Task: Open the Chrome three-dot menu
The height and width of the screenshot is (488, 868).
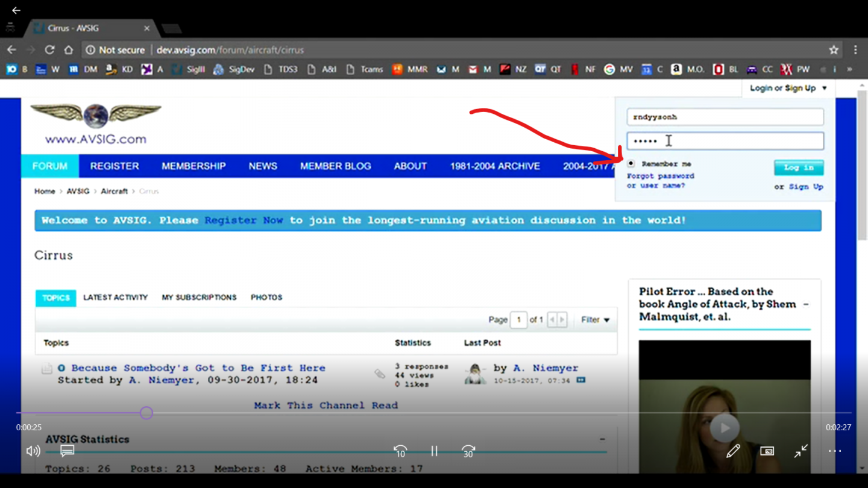Action: pyautogui.click(x=855, y=50)
